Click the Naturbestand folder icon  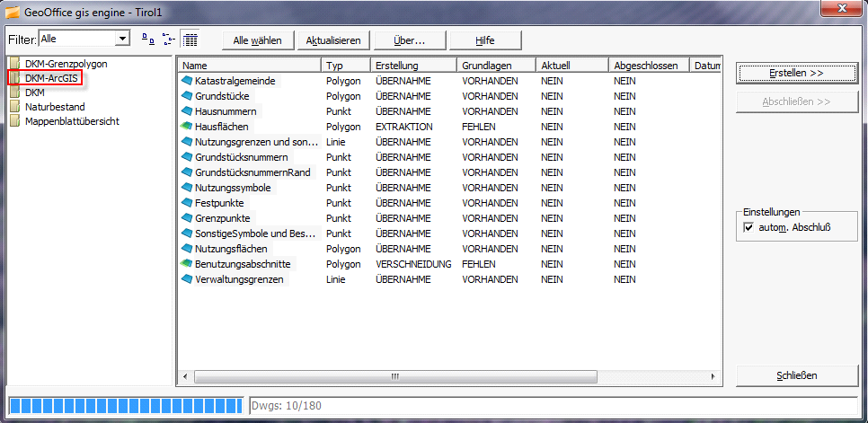(16, 107)
